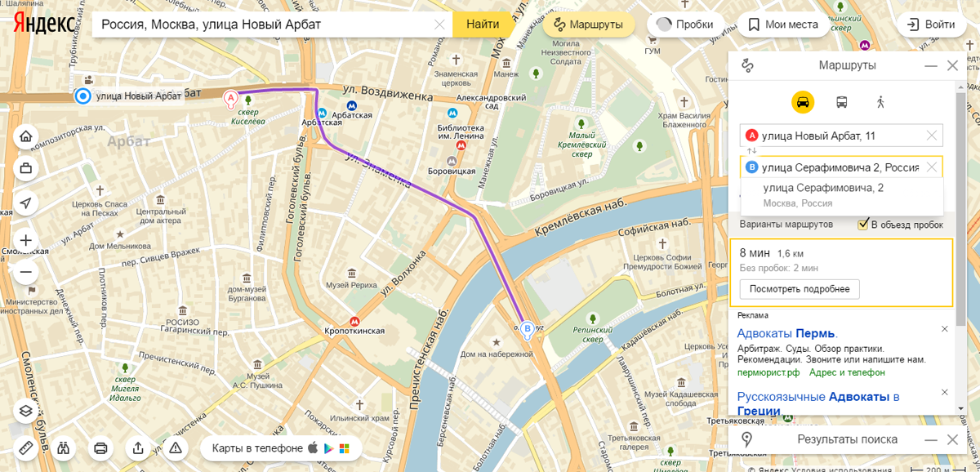Screen dimensions: 980x472
Task: Switch to public transport route tab
Action: (x=841, y=102)
